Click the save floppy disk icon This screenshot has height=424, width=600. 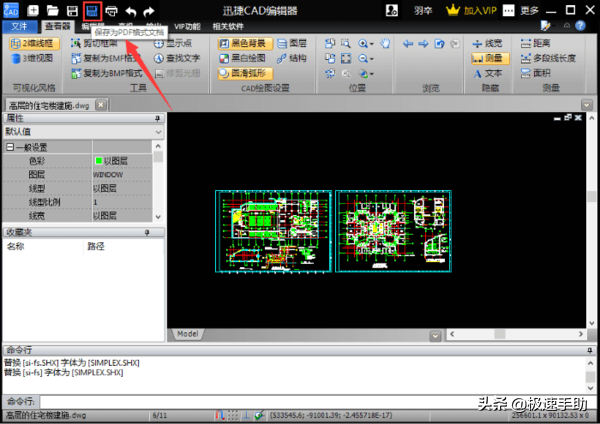click(72, 11)
